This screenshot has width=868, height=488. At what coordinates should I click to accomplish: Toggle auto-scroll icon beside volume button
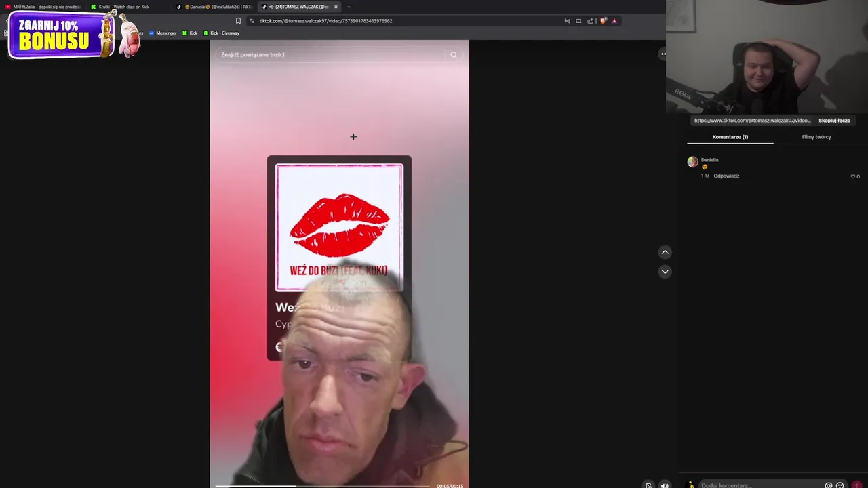coord(648,485)
